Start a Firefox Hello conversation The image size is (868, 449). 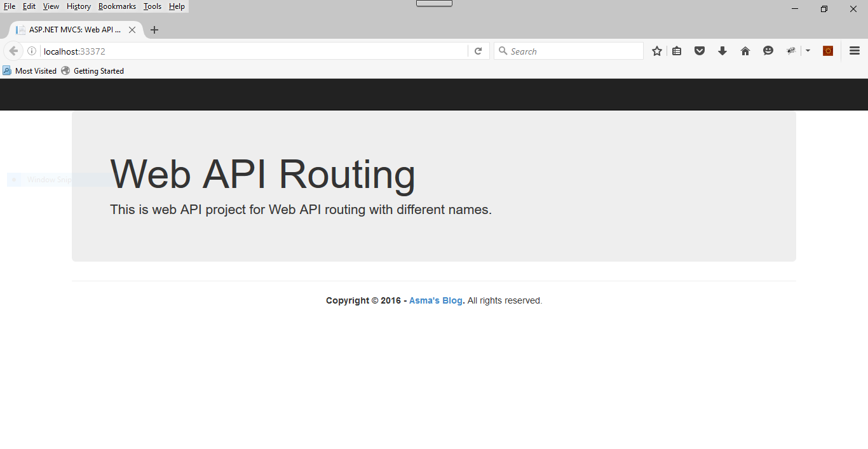(x=768, y=51)
